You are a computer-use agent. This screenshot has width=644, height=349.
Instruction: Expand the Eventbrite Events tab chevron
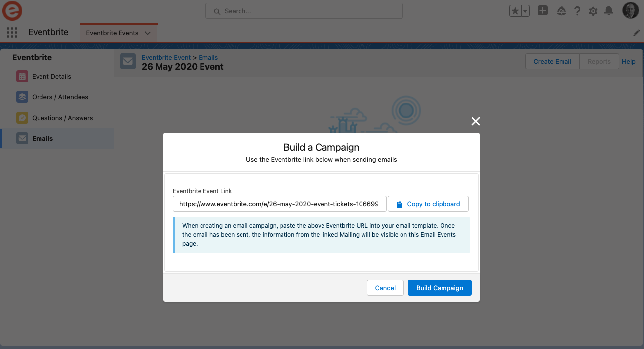pos(148,33)
